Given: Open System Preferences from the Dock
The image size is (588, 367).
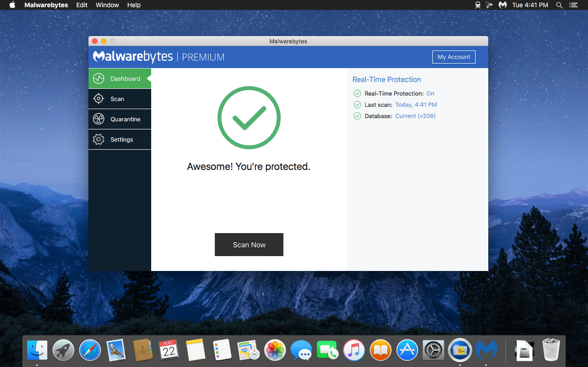Looking at the screenshot, I should click(433, 350).
